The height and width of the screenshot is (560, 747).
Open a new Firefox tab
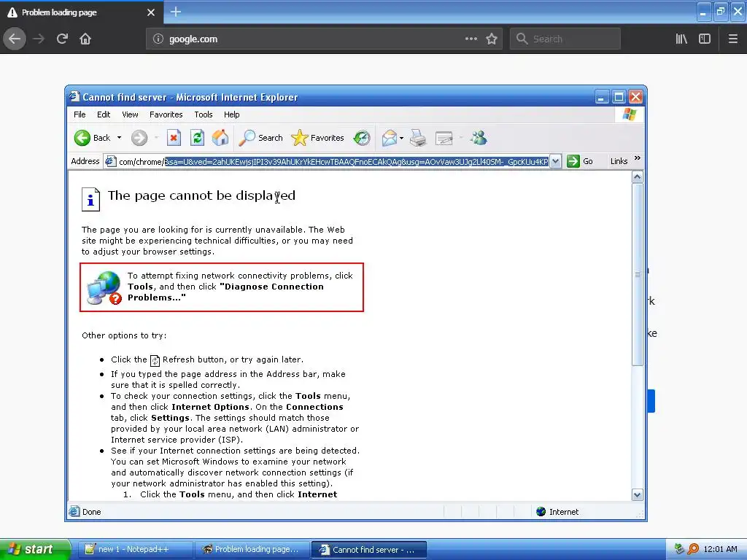click(x=176, y=12)
